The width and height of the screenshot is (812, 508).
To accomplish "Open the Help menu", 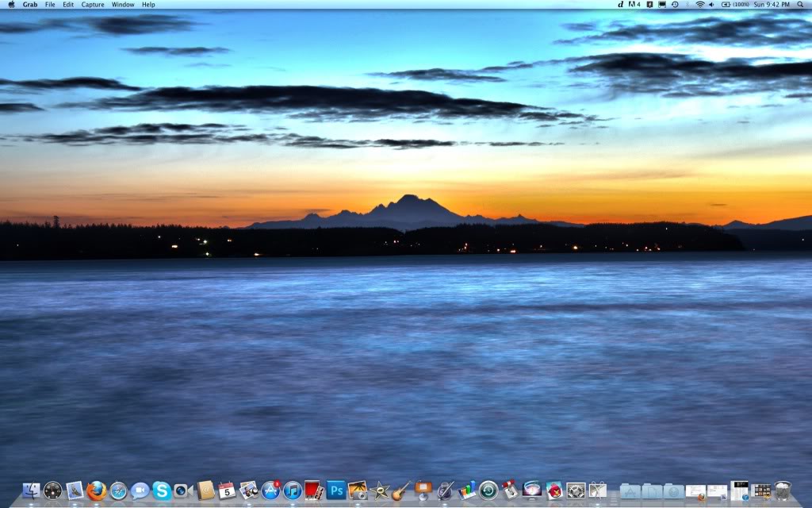I will (148, 4).
